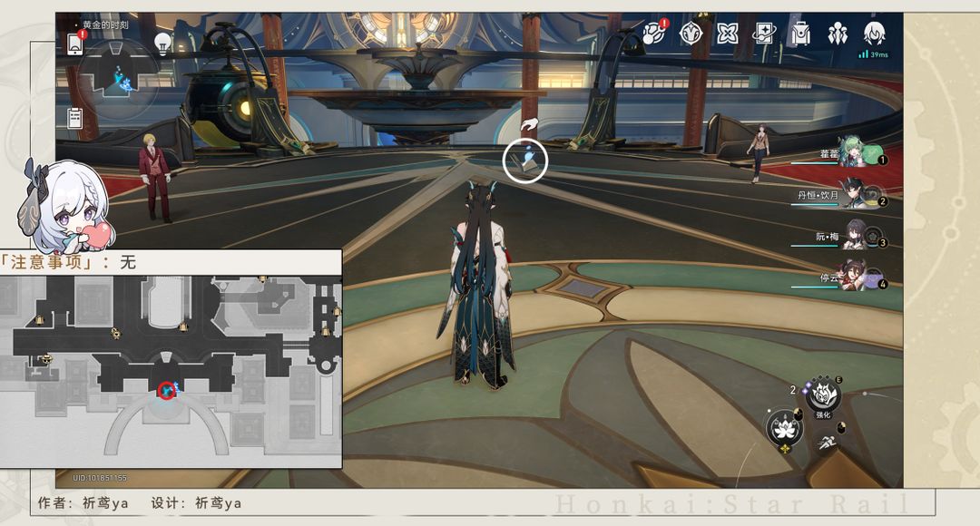The width and height of the screenshot is (980, 526).
Task: Toggle the sprint running icon
Action: point(828,443)
